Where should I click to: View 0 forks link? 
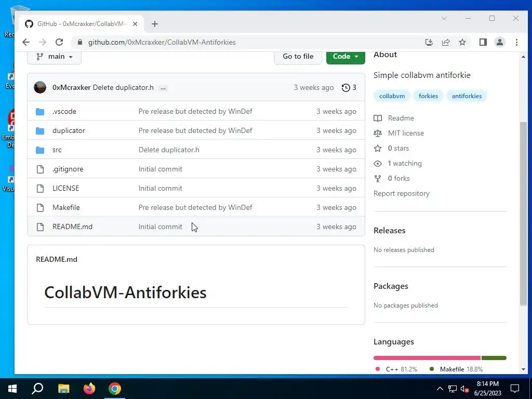[x=392, y=179]
